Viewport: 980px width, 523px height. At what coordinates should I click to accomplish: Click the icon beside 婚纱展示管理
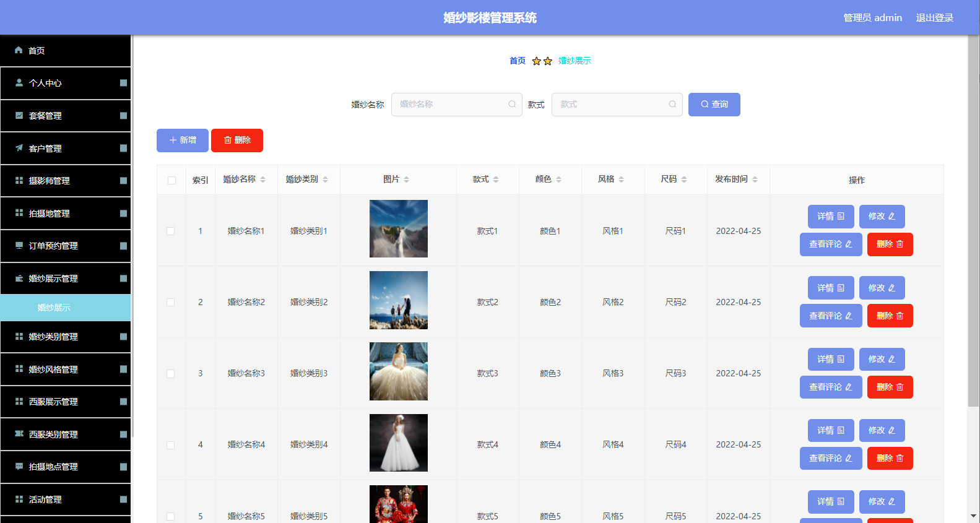pyautogui.click(x=19, y=278)
